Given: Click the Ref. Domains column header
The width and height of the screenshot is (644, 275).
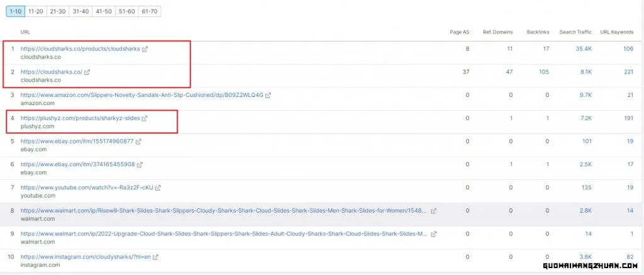Looking at the screenshot, I should coord(498,32).
